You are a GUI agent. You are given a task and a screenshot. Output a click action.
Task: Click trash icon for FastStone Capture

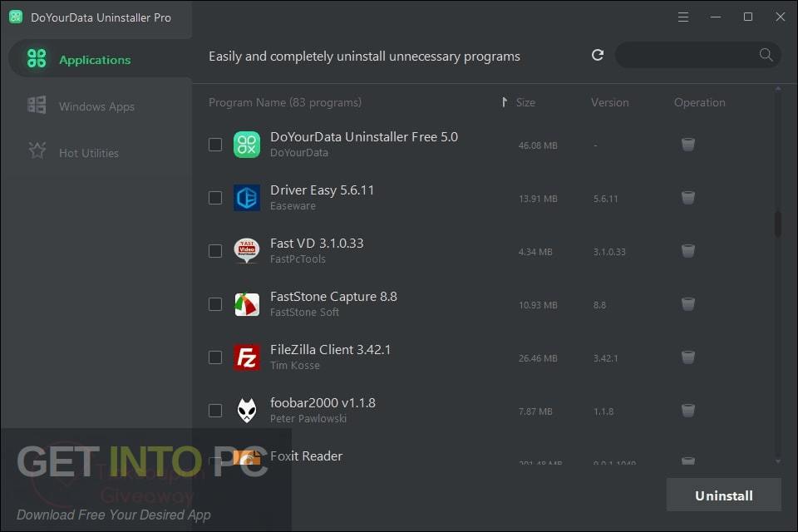pyautogui.click(x=688, y=304)
